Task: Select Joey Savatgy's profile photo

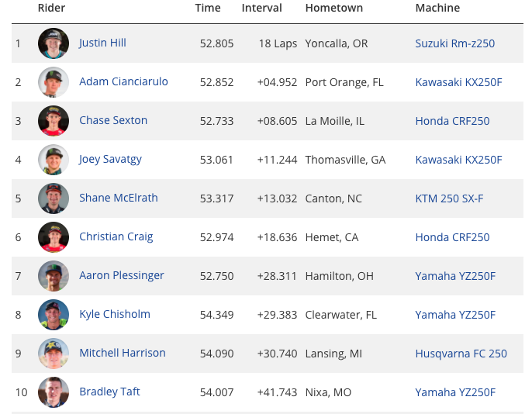Action: pyautogui.click(x=54, y=160)
